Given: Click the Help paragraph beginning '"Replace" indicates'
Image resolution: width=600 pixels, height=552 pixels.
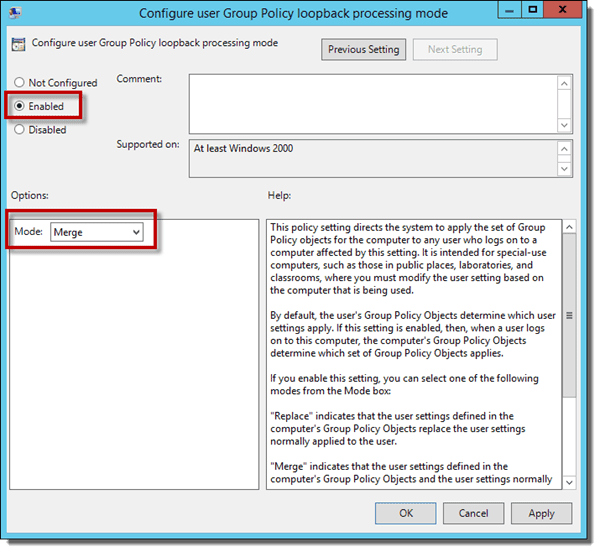Looking at the screenshot, I should point(398,428).
